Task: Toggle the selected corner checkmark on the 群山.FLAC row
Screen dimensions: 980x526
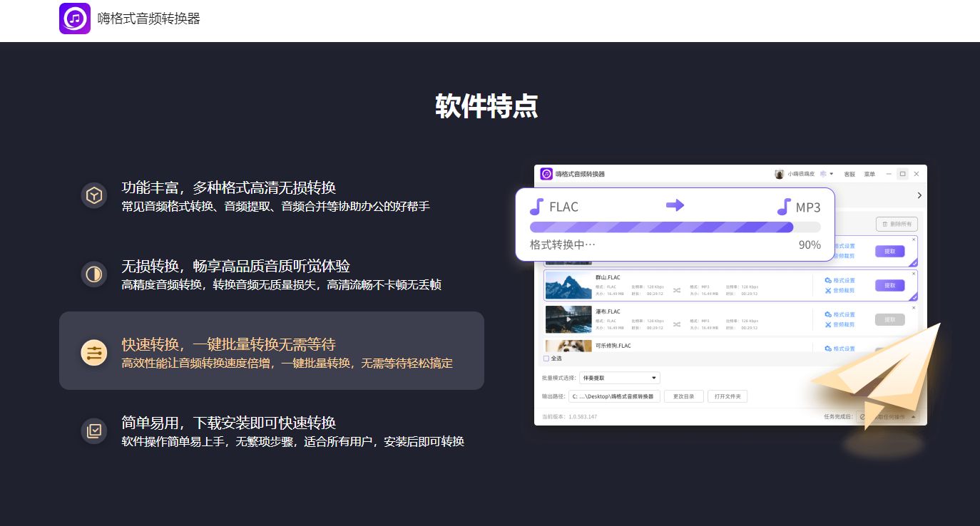Action: tap(913, 296)
